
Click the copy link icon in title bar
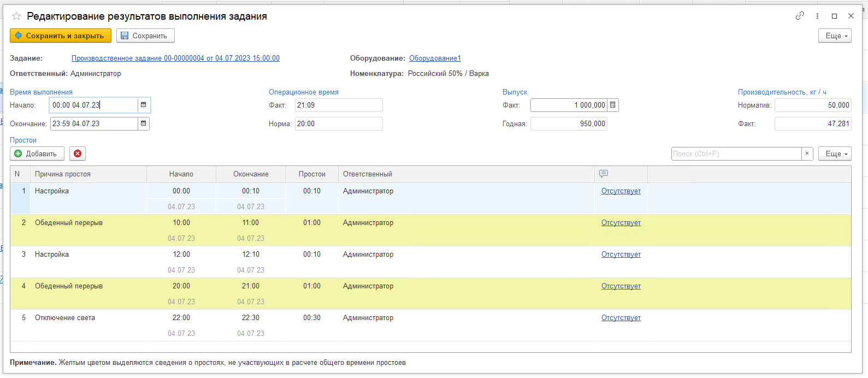(800, 16)
